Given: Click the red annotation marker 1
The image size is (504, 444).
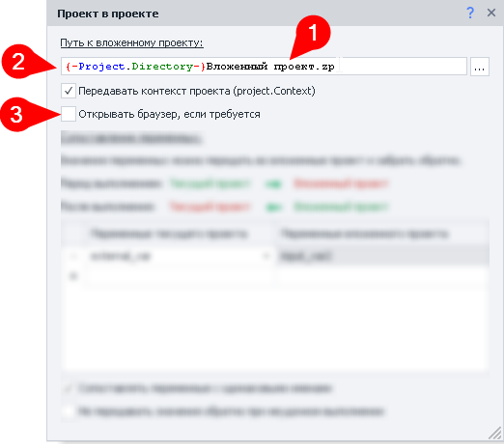Looking at the screenshot, I should coord(313,33).
